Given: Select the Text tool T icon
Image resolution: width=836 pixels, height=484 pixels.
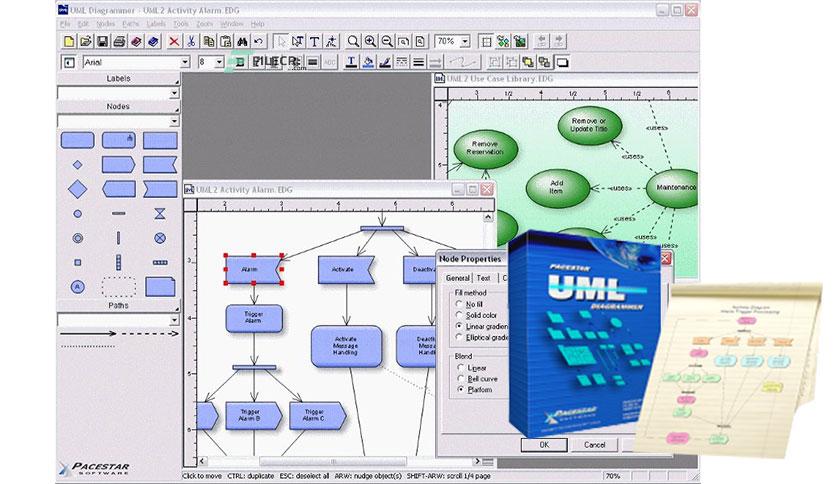Looking at the screenshot, I should [x=315, y=42].
